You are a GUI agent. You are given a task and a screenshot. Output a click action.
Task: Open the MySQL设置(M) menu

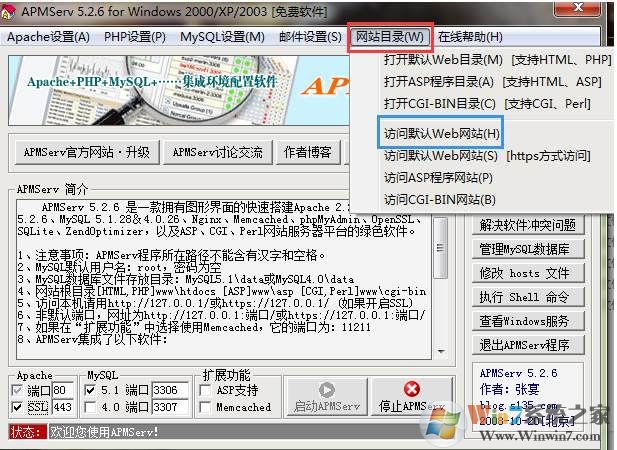222,37
